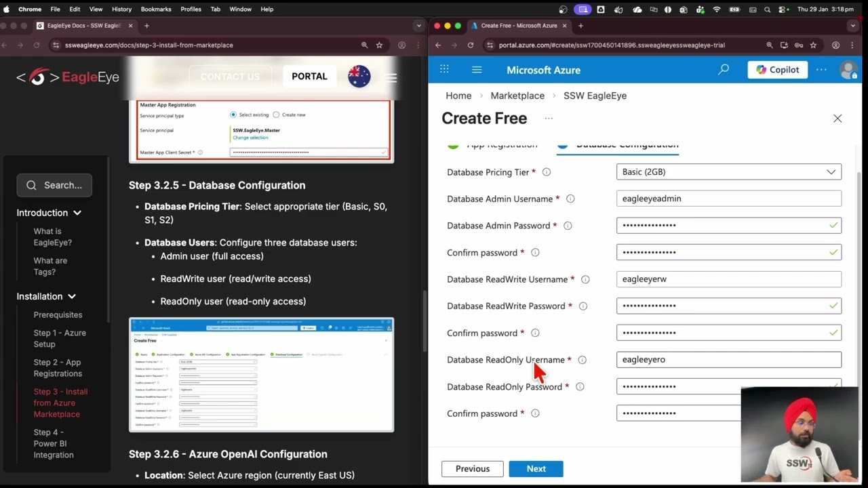Open Prerequisites doc page
This screenshot has width=868, height=488.
58,315
